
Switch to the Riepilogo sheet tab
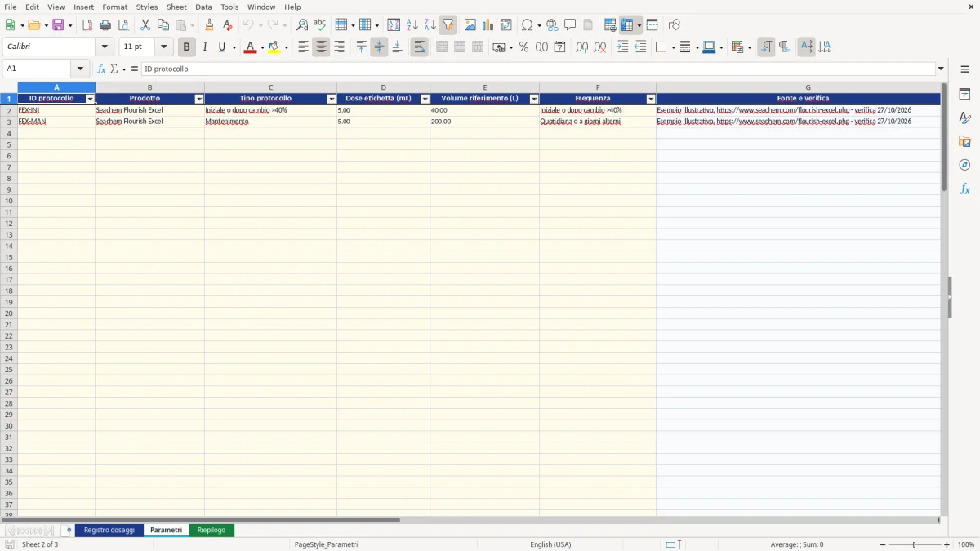click(x=212, y=531)
